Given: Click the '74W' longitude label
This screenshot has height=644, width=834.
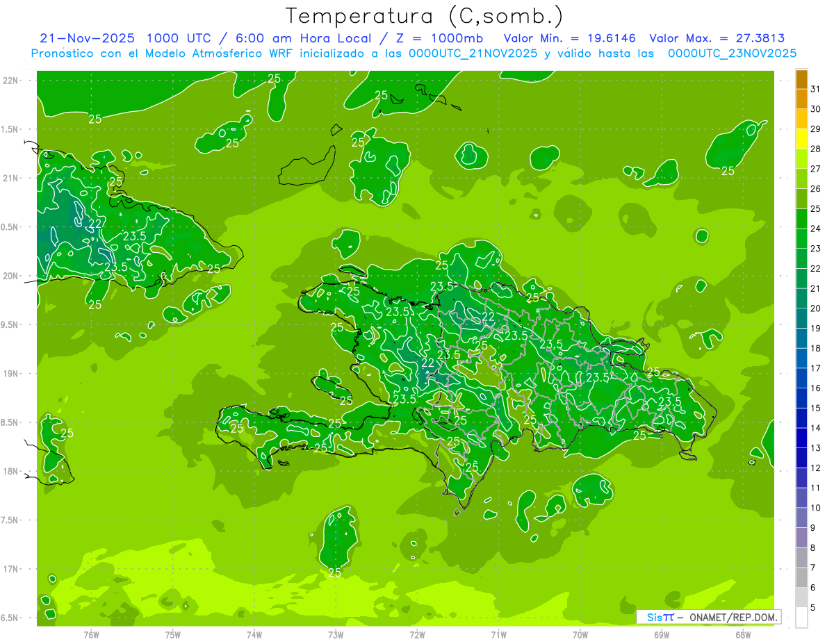Looking at the screenshot, I should (254, 635).
